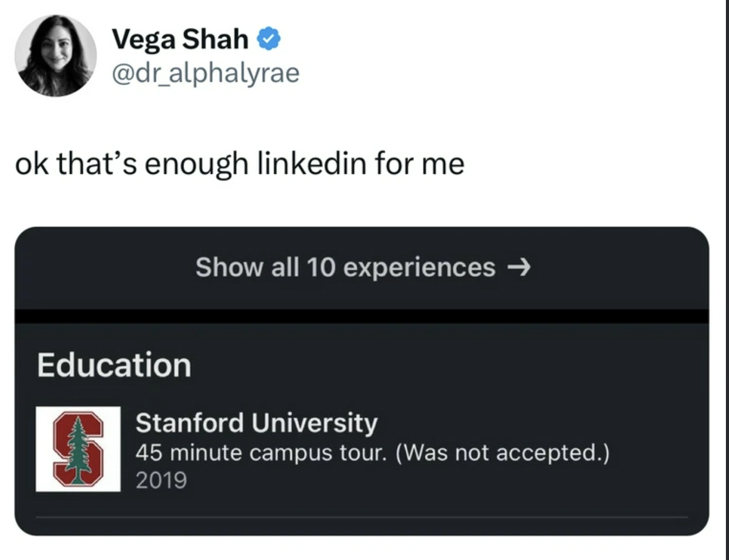Click the @dr_alphalyrae handle
The width and height of the screenshot is (729, 560).
click(x=205, y=73)
